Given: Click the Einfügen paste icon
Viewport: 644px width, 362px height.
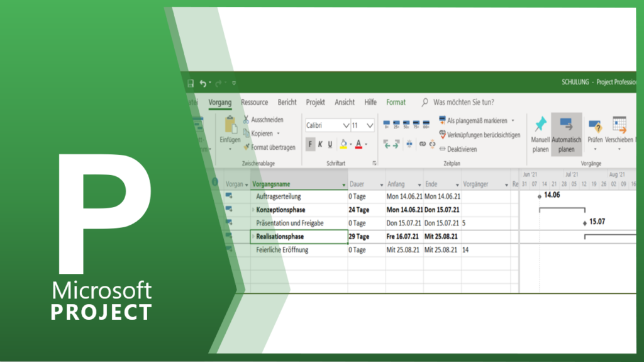Looking at the screenshot, I should (230, 125).
